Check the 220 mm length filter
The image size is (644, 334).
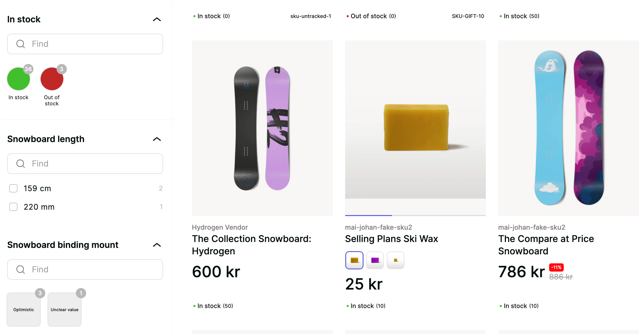pyautogui.click(x=13, y=207)
